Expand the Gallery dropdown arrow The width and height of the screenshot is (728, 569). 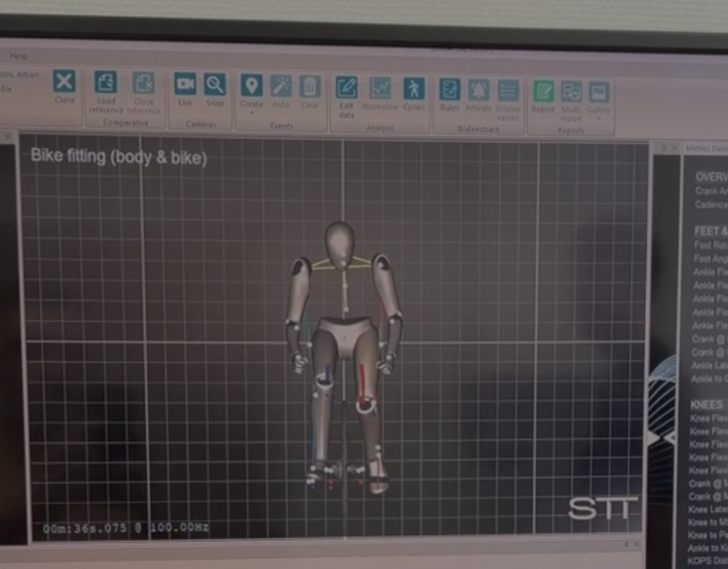tap(598, 118)
